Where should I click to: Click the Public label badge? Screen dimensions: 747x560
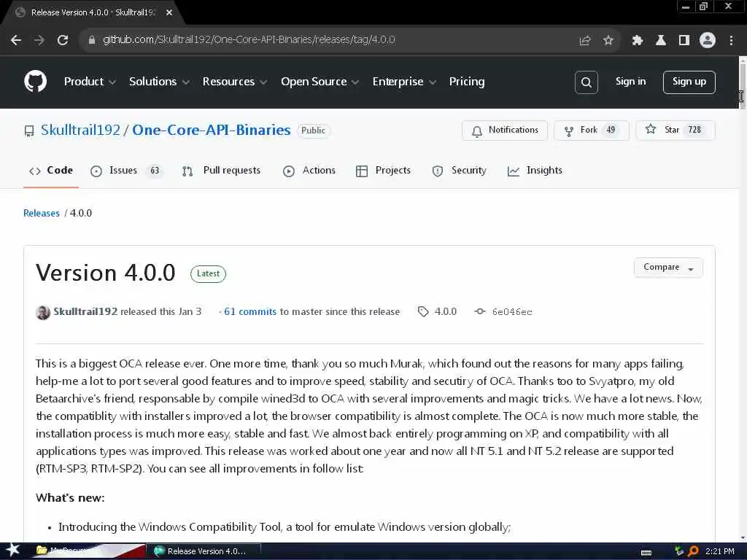click(x=313, y=131)
